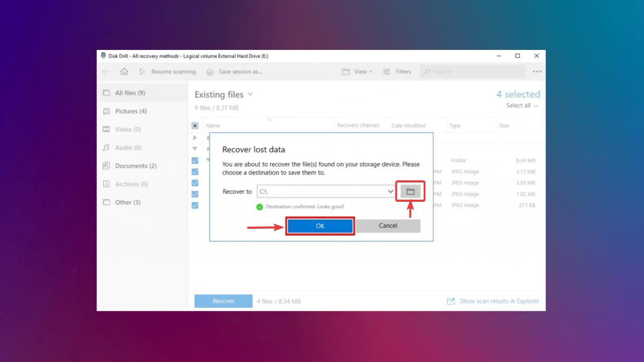Open the Select all dropdown
The image size is (644, 362).
pos(522,106)
